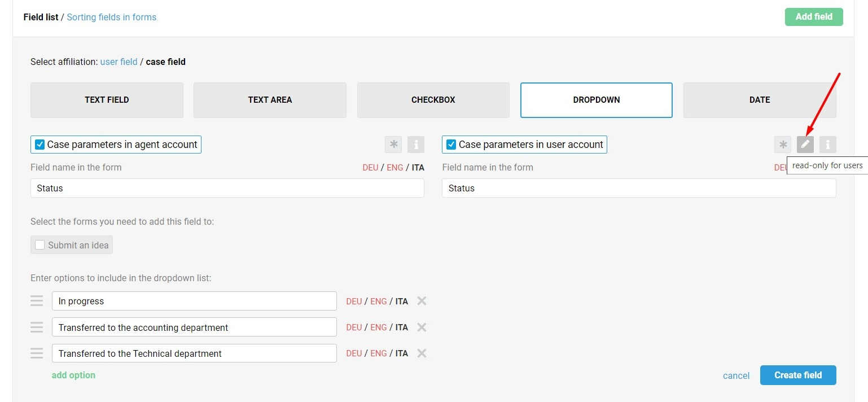
Task: Grab drag handle of 'In progress' option
Action: (x=37, y=301)
